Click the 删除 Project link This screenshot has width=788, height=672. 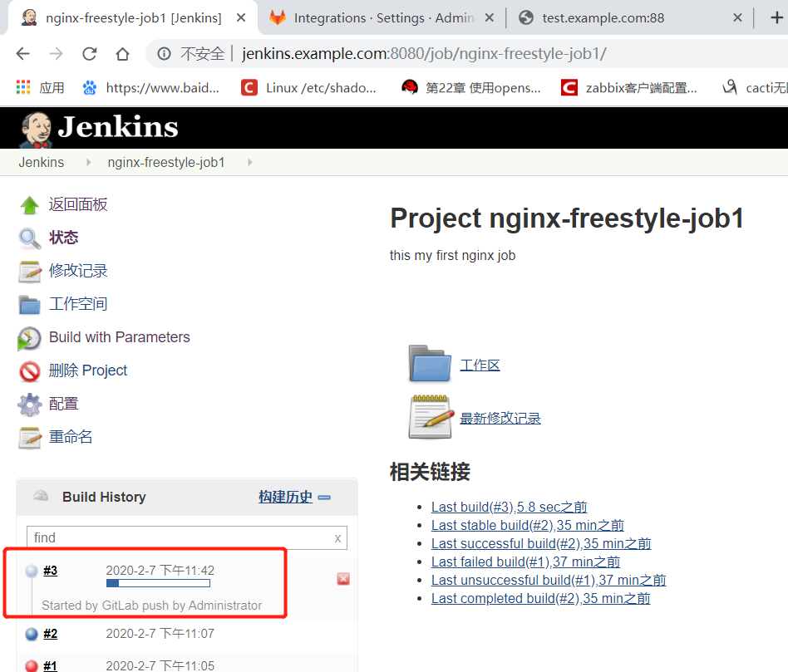tap(88, 370)
